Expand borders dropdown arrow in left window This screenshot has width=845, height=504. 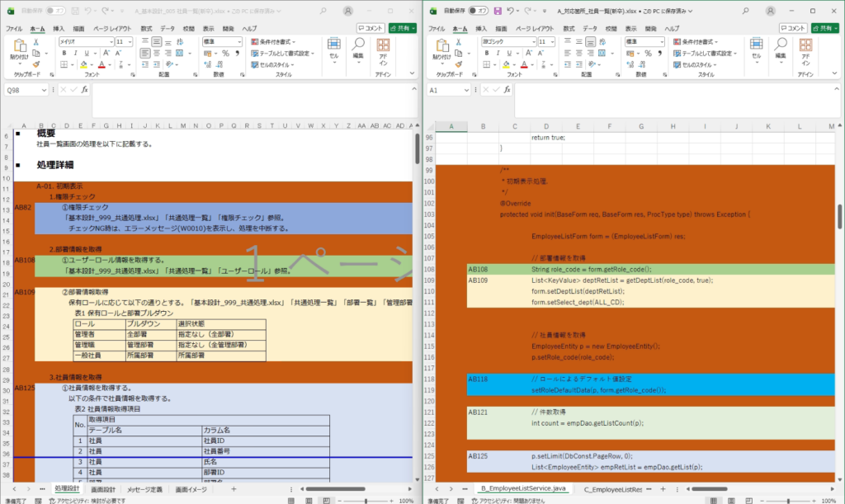(73, 64)
